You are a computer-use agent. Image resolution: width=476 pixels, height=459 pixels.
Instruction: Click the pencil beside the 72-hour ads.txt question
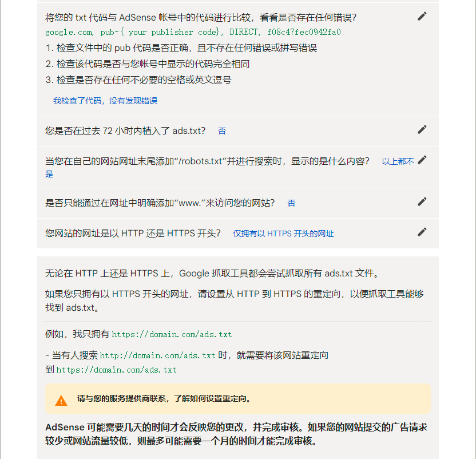[422, 130]
